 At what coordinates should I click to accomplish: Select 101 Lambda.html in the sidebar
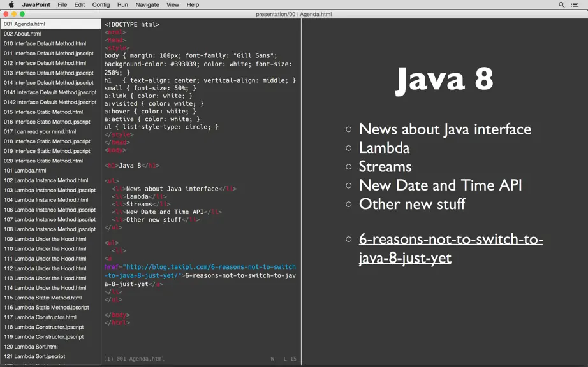click(x=50, y=170)
